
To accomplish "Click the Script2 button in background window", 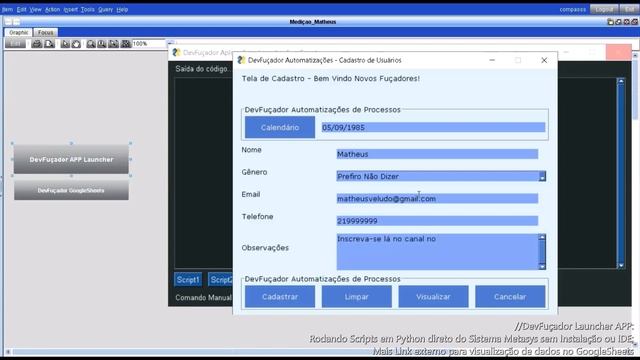I will 220,280.
